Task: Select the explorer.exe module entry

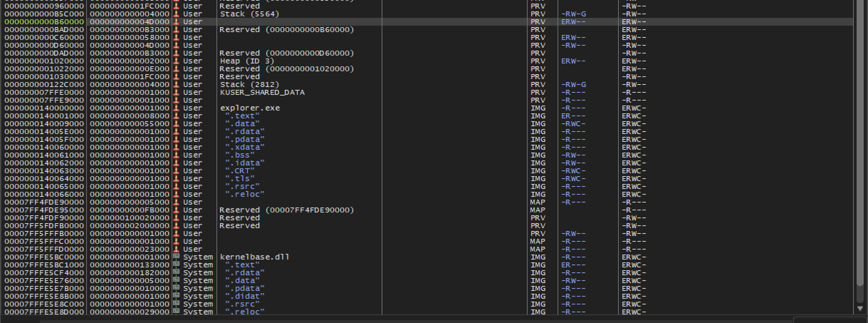Action: 250,108
